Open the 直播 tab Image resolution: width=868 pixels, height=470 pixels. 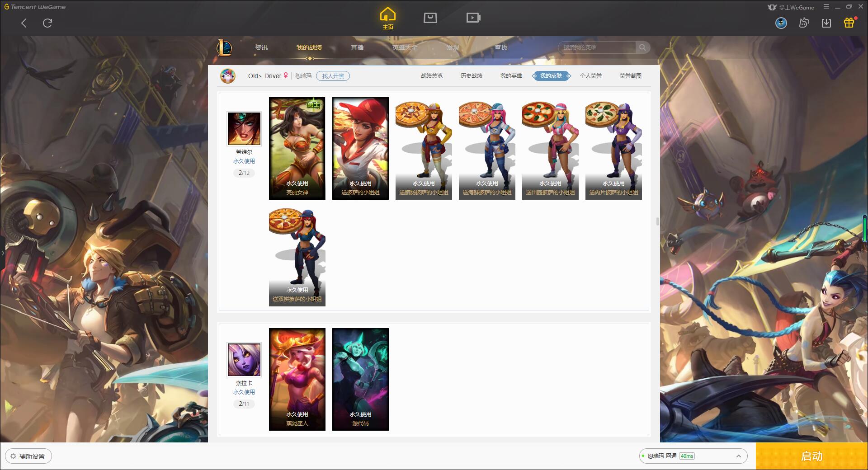pyautogui.click(x=357, y=47)
